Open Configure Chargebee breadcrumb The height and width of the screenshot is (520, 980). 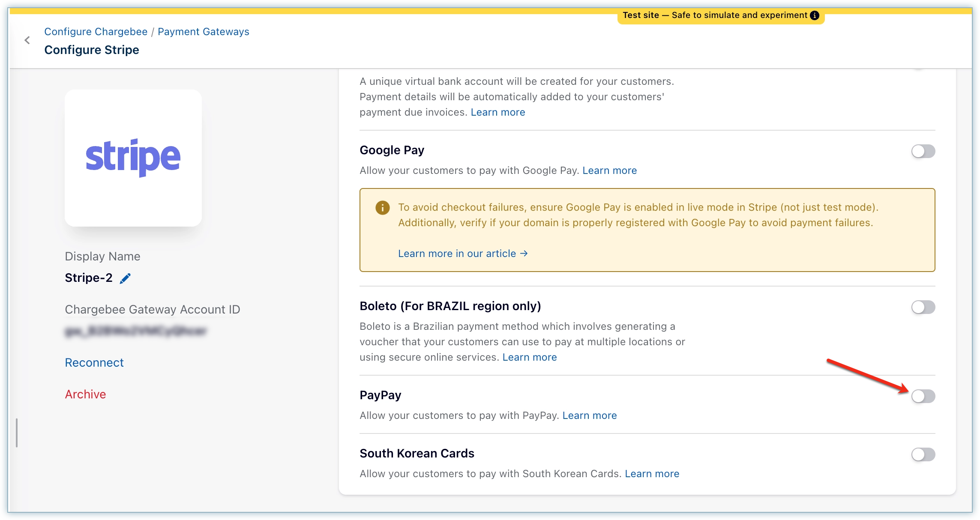coord(96,32)
